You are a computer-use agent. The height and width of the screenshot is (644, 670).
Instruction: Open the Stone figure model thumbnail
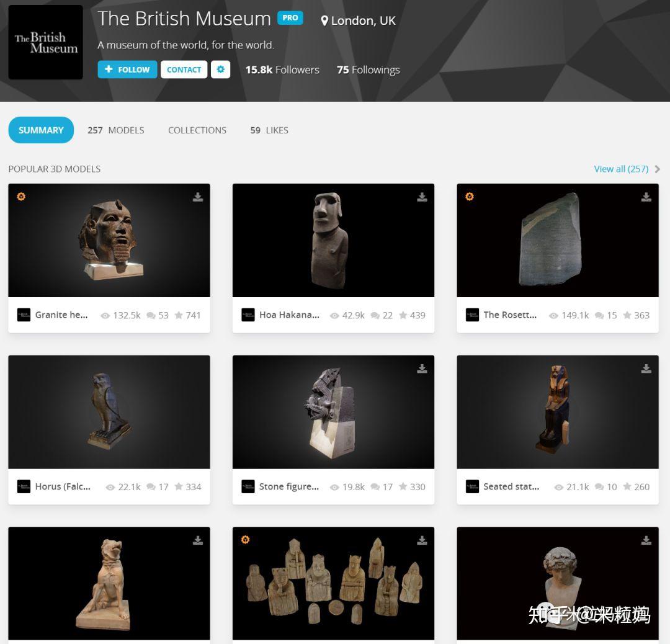(x=333, y=412)
